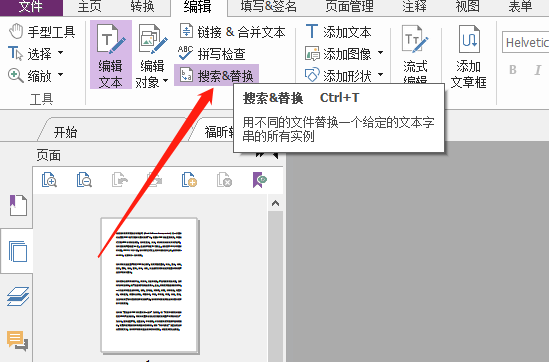Click Link & Join Text (链接 & 合并文本)

coord(232,32)
